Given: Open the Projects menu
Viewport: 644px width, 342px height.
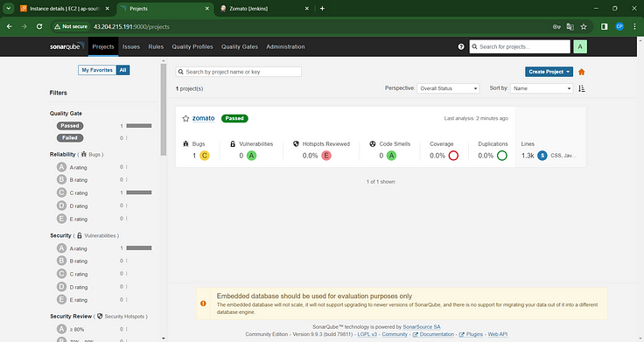Looking at the screenshot, I should click(x=103, y=47).
